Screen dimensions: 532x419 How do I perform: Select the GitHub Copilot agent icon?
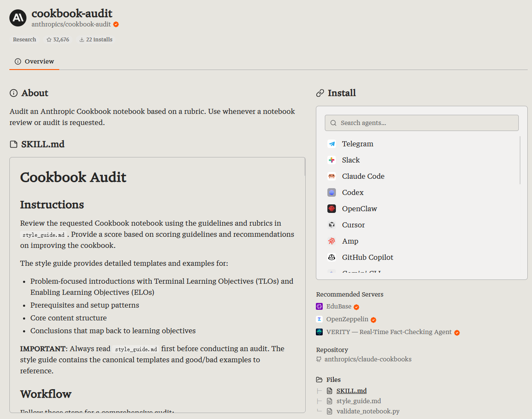click(332, 257)
